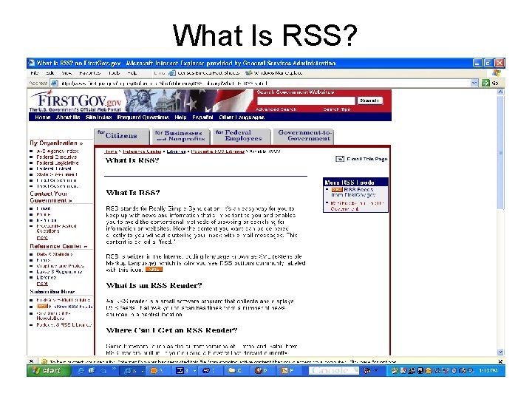Open Frequently Asked Questions sidebar link

click(x=56, y=228)
